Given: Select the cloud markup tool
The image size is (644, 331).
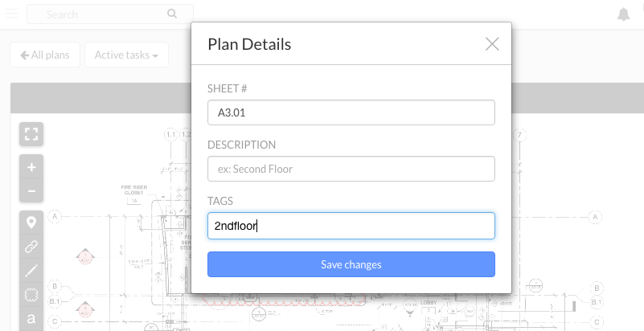Looking at the screenshot, I should pyautogui.click(x=31, y=295).
